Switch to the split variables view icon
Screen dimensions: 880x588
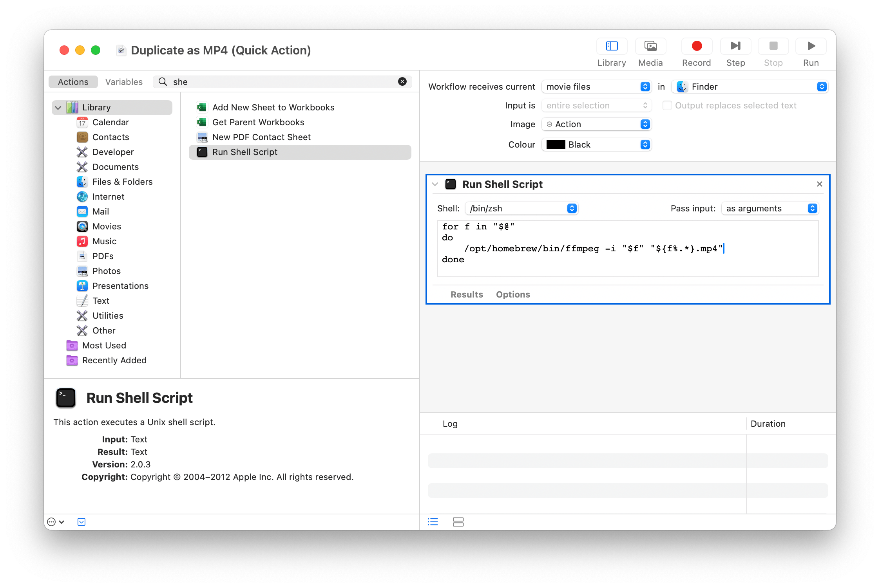[x=458, y=522]
